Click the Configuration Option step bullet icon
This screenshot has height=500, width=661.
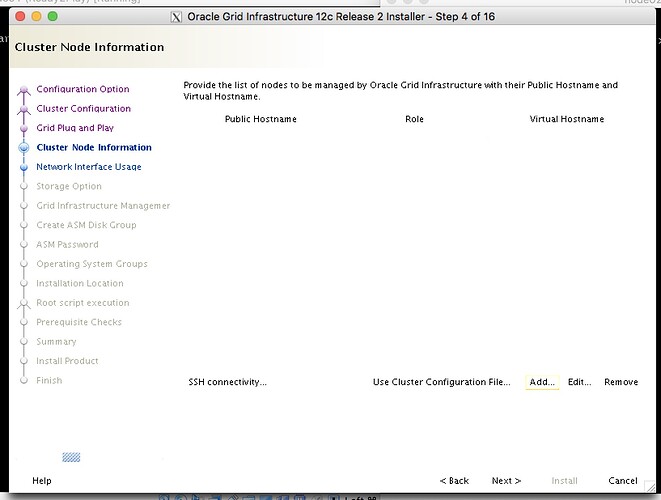(23, 90)
